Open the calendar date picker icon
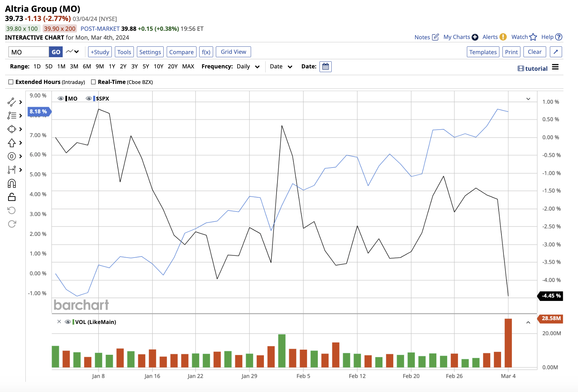Screen dimensions: 578x392 coord(325,67)
